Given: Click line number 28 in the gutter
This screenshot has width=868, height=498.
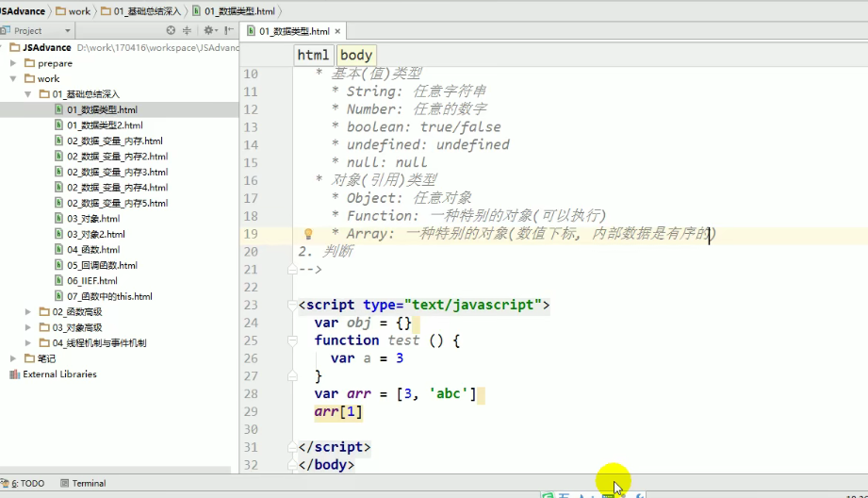Looking at the screenshot, I should click(x=251, y=394).
